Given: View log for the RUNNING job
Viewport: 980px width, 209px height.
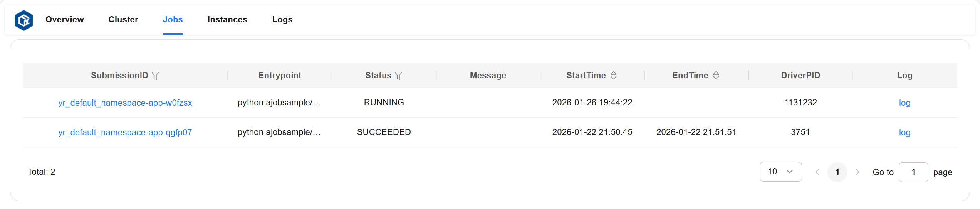Looking at the screenshot, I should pyautogui.click(x=904, y=103).
